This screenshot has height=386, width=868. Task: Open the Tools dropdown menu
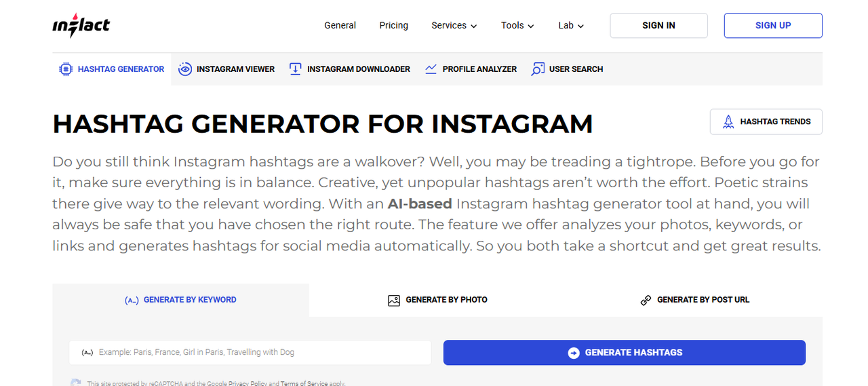pyautogui.click(x=517, y=26)
